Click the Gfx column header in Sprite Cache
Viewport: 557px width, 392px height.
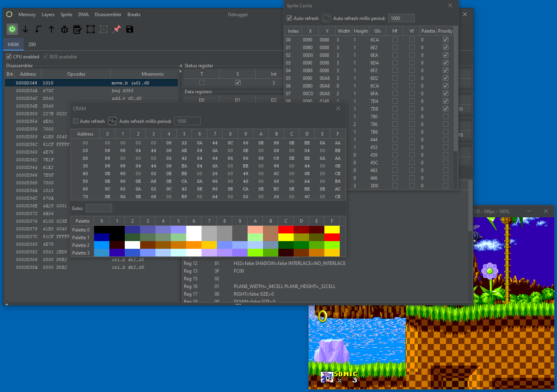(378, 31)
